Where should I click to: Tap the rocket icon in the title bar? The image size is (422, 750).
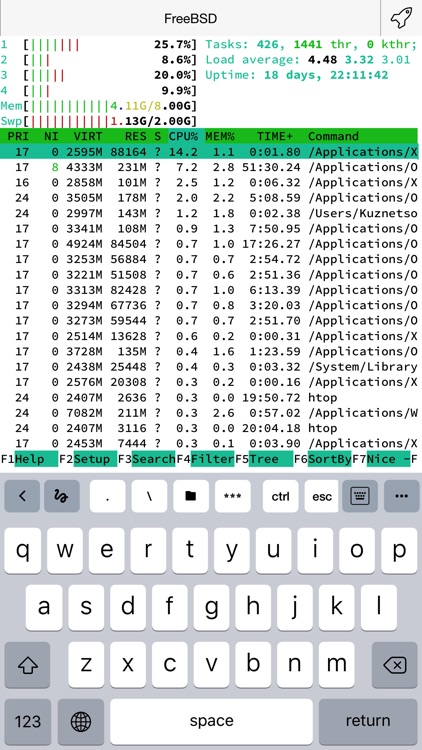401,18
